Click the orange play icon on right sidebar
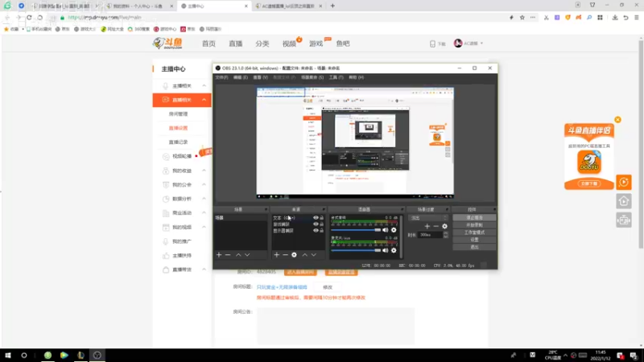Viewport: 644px width, 362px height. (x=624, y=183)
